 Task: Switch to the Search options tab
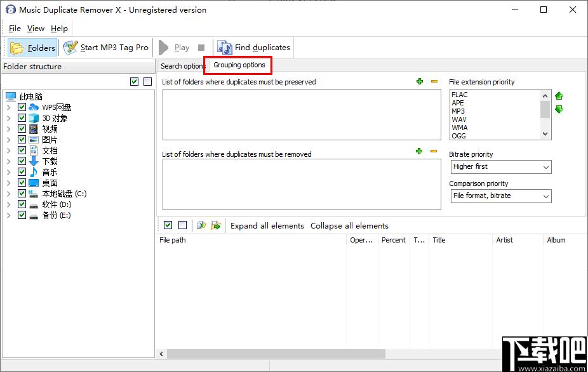click(182, 66)
